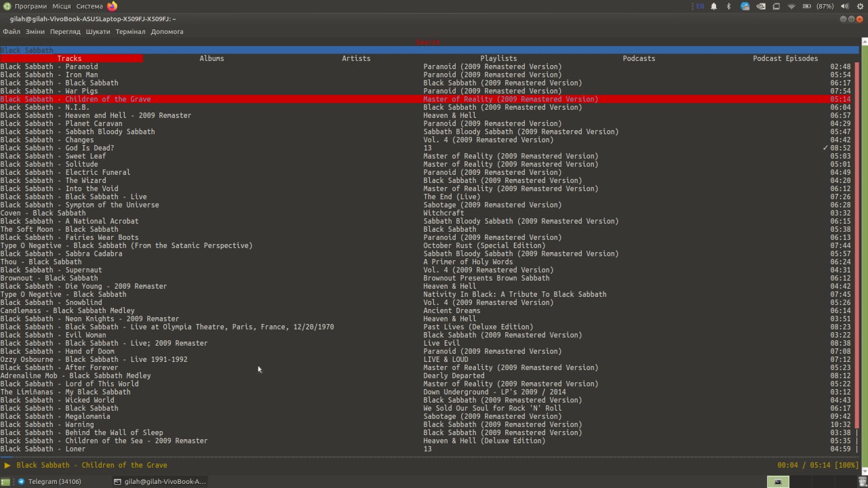This screenshot has height=488, width=868.
Task: Open the Зміни terminal menu
Action: (x=35, y=32)
